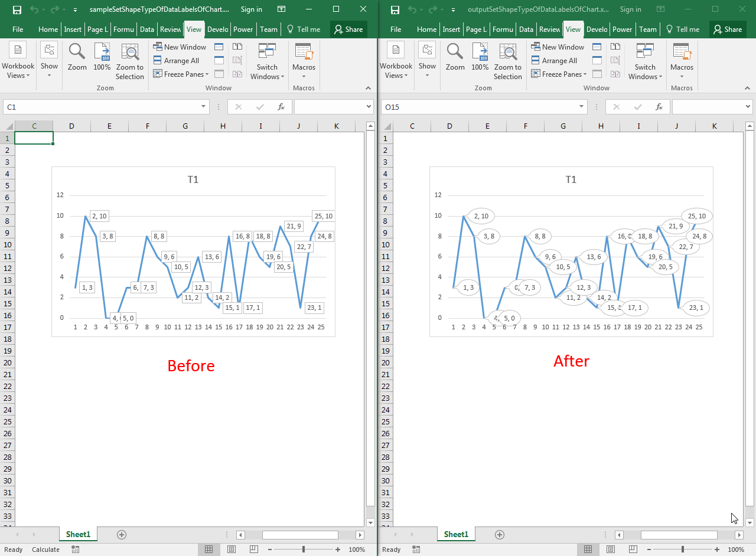This screenshot has height=556, width=756.
Task: Add a new sheet in the left workbook
Action: pos(122,535)
